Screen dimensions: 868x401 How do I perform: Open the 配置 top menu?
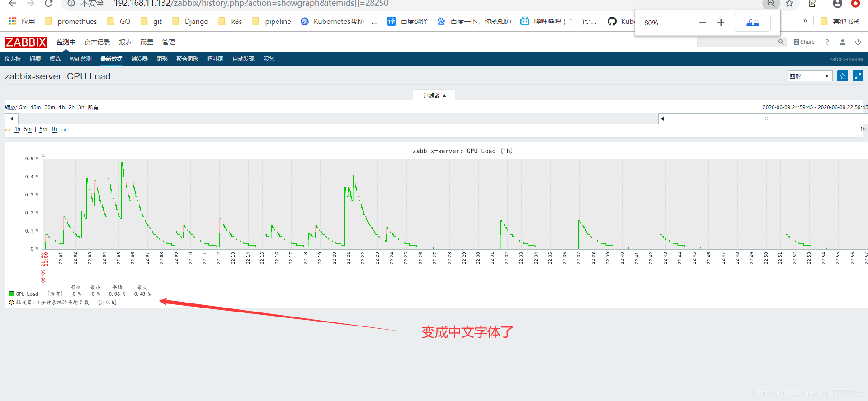(147, 42)
